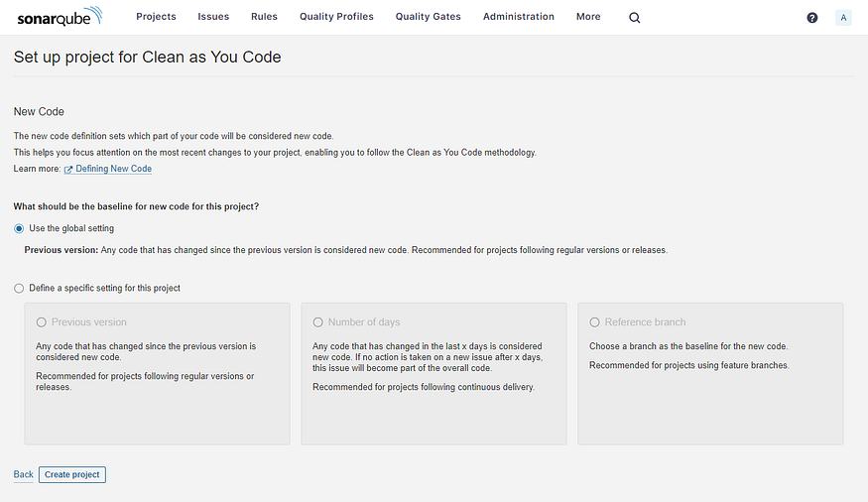The height and width of the screenshot is (502, 868).
Task: Open the Rules page
Action: tap(265, 17)
